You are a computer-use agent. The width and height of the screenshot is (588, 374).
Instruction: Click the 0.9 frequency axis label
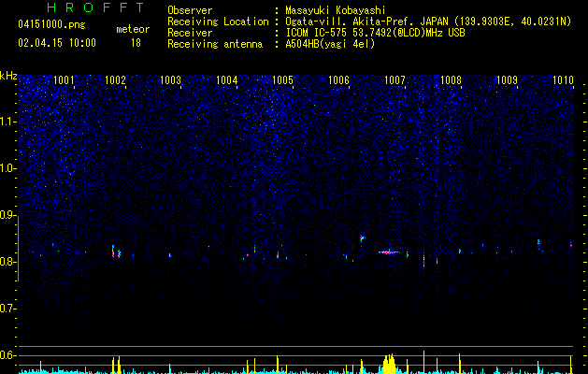click(x=7, y=215)
